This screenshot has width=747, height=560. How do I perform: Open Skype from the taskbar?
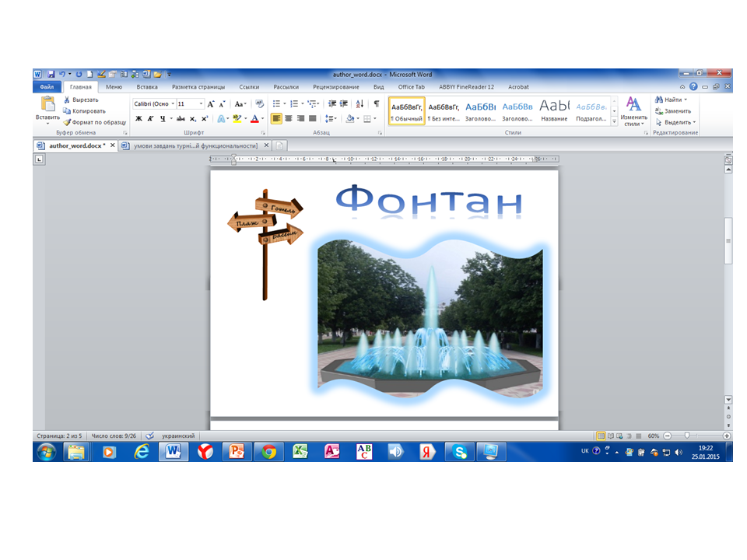(x=460, y=451)
